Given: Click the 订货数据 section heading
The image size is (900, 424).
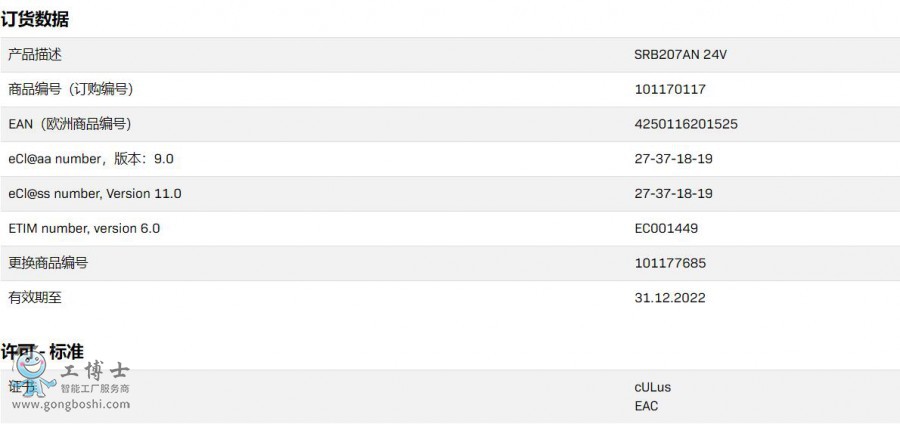Looking at the screenshot, I should point(35,18).
